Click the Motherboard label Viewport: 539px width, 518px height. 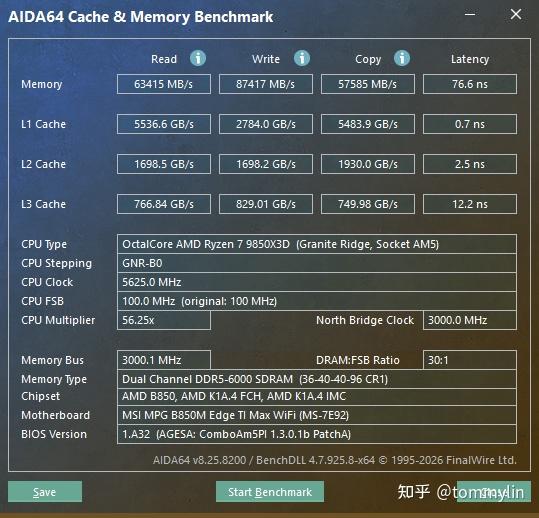click(x=55, y=415)
